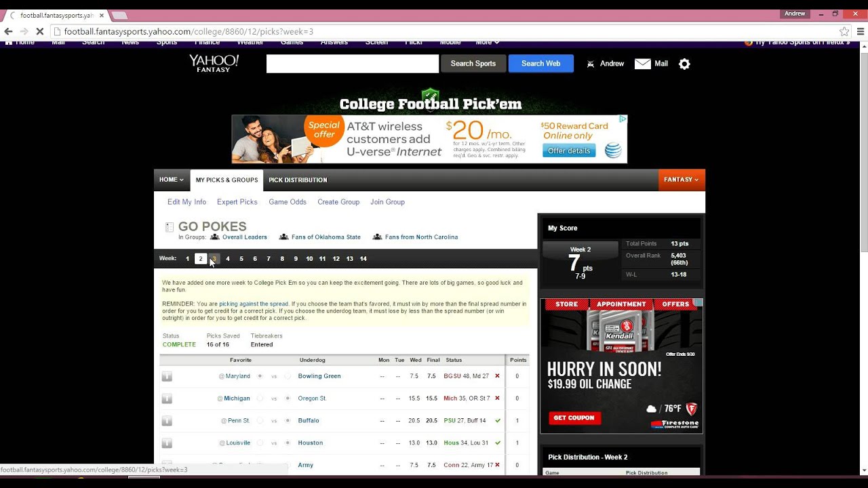
Task: Pick Oregon St. as the underdog
Action: [x=288, y=399]
